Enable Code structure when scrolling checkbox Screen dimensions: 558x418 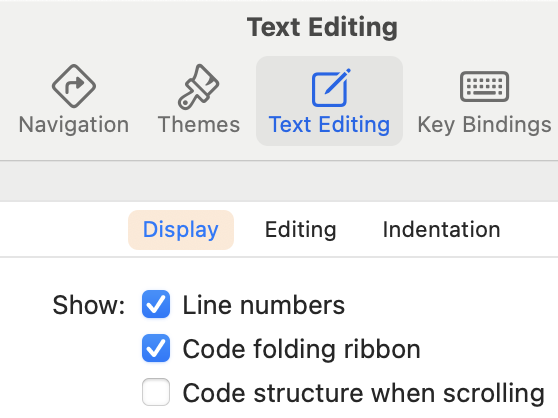(x=156, y=392)
